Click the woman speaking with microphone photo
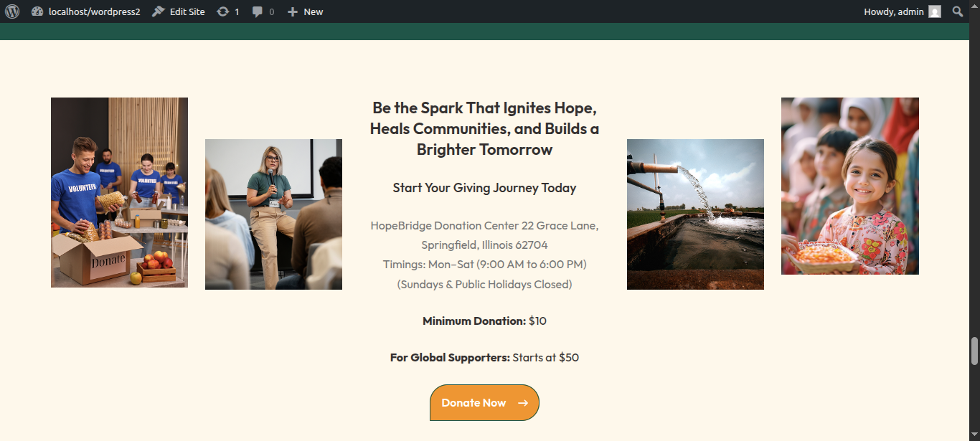Image resolution: width=980 pixels, height=441 pixels. tap(273, 214)
